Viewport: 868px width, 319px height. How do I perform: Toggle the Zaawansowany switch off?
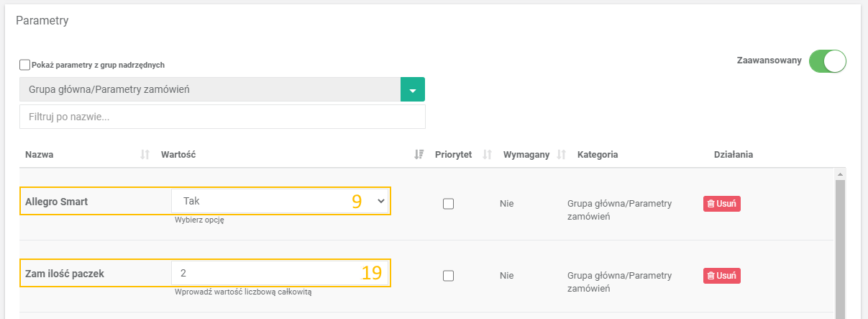click(827, 61)
